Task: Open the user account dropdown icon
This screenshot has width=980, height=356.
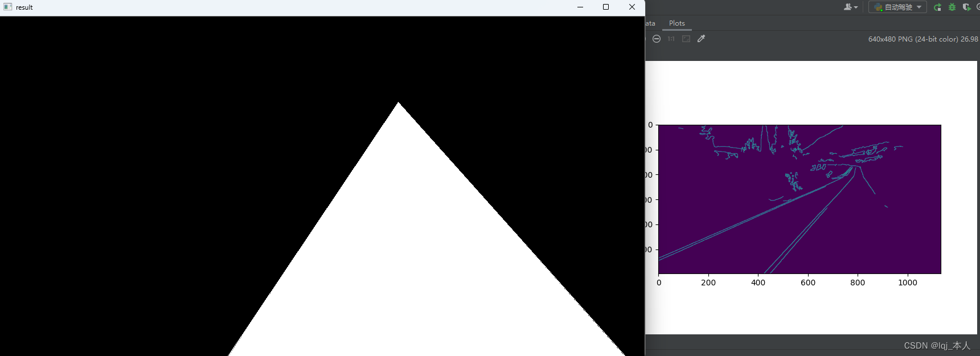Action: point(851,7)
